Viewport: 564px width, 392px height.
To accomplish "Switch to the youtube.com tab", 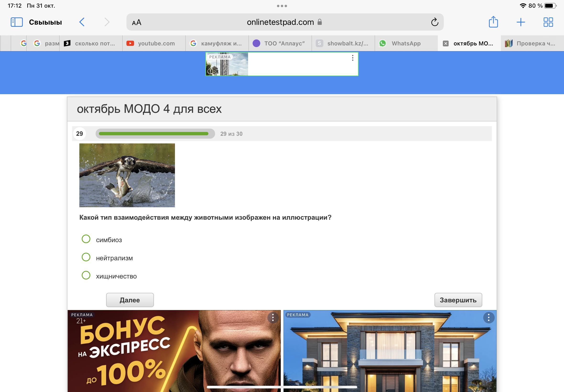I will click(x=156, y=44).
